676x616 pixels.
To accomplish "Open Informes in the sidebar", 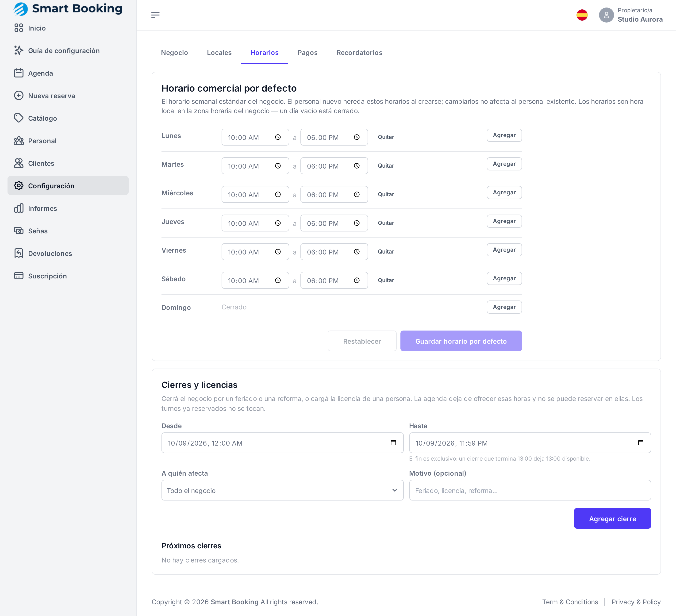I will [68, 208].
